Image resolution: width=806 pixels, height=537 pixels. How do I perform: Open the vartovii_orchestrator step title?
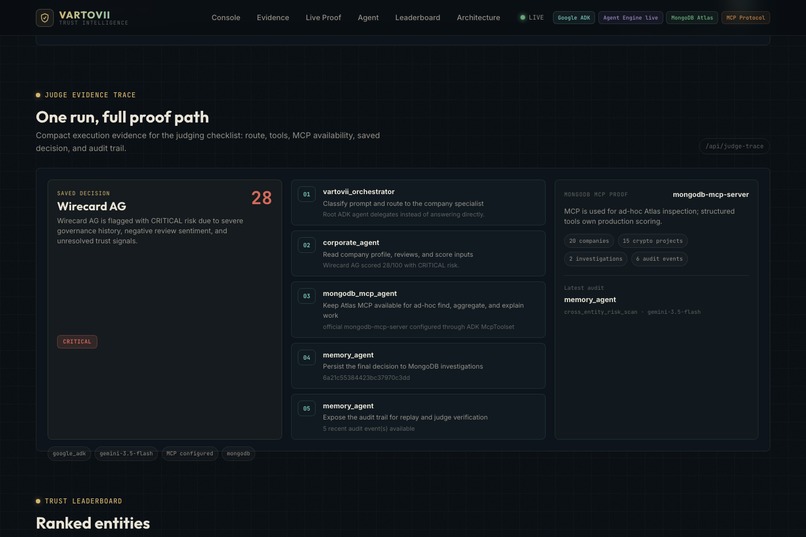pos(359,192)
